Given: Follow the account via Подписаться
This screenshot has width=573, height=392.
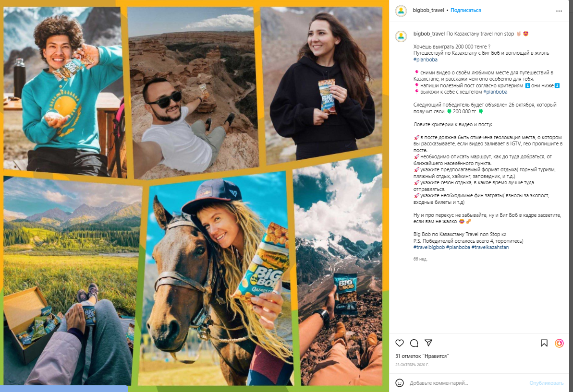Looking at the screenshot, I should pos(465,10).
